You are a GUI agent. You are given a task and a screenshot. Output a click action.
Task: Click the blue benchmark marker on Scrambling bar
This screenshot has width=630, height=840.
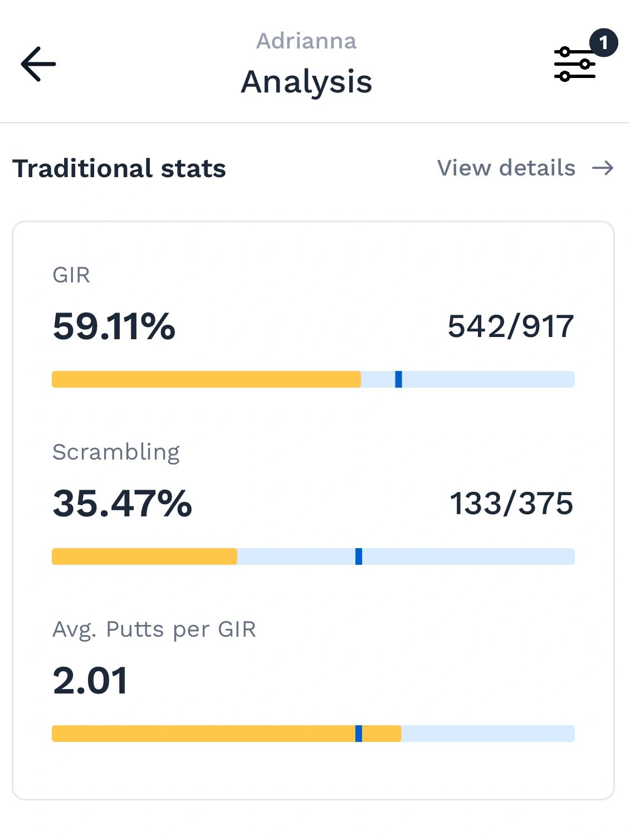(x=359, y=556)
